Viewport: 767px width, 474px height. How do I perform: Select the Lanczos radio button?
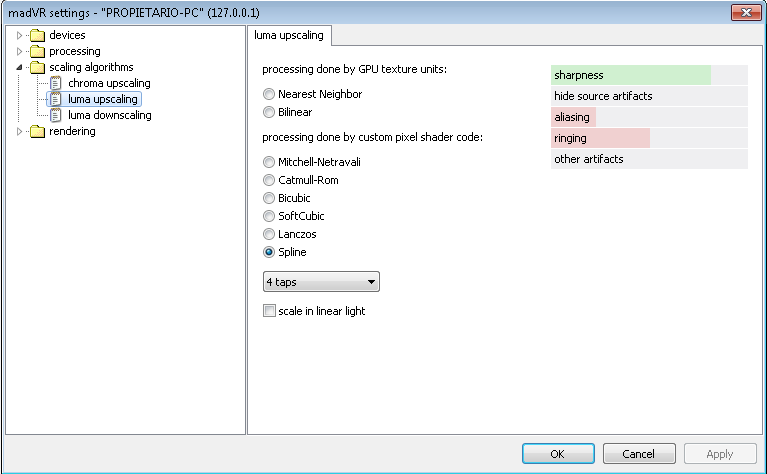click(x=269, y=234)
